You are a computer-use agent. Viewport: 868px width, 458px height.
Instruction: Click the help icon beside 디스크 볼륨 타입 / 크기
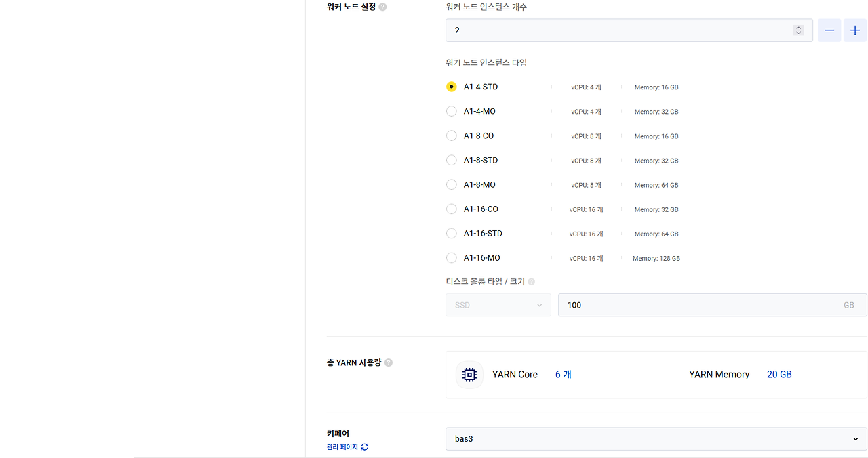coord(532,281)
